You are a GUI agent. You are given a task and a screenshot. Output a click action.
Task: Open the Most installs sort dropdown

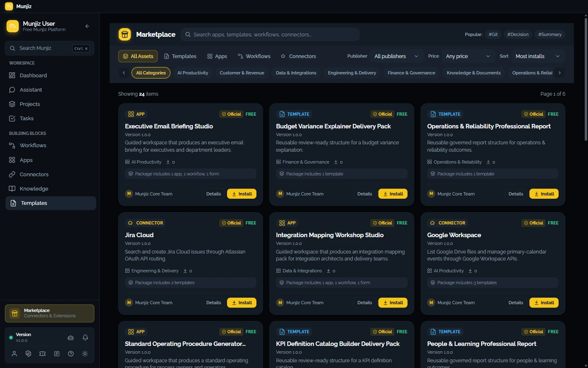pos(537,56)
